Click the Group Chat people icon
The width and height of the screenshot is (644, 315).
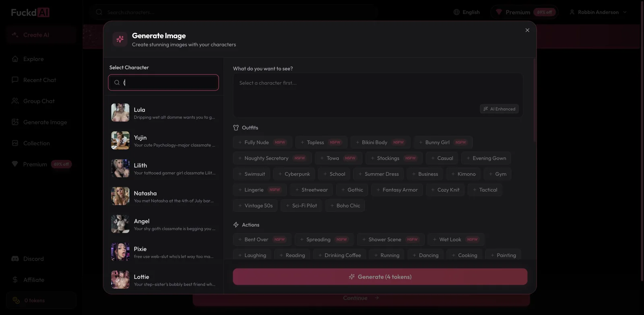click(x=15, y=101)
